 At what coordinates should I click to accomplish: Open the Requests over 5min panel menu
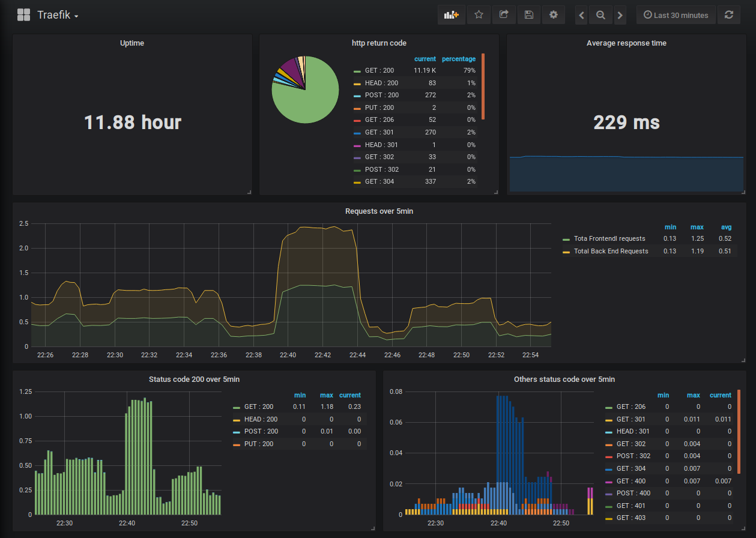point(379,211)
